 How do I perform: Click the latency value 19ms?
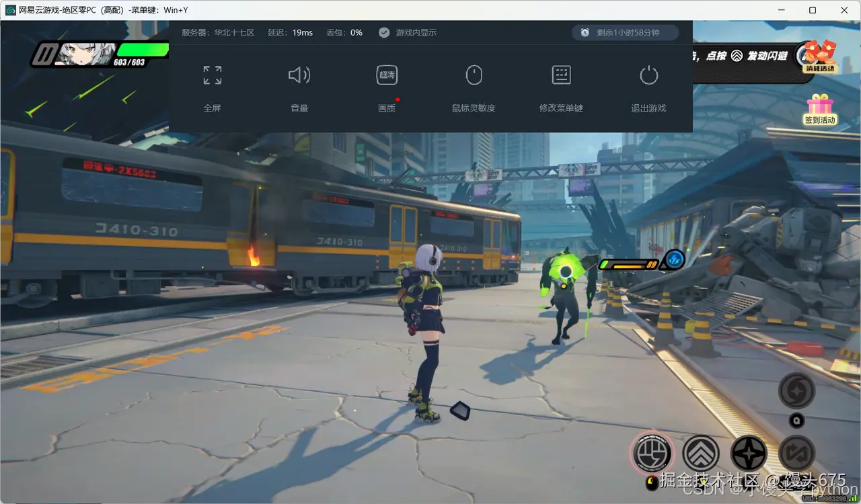click(303, 32)
